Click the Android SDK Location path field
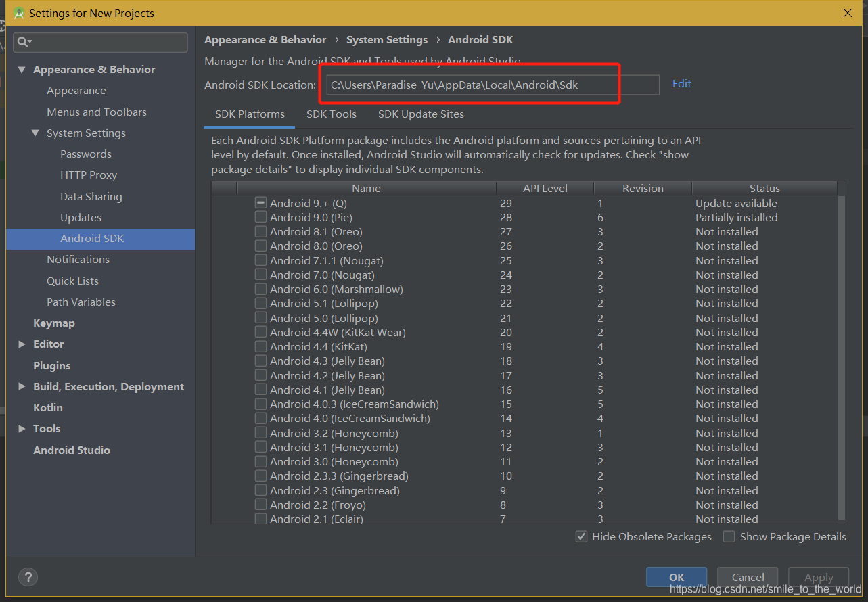 493,85
